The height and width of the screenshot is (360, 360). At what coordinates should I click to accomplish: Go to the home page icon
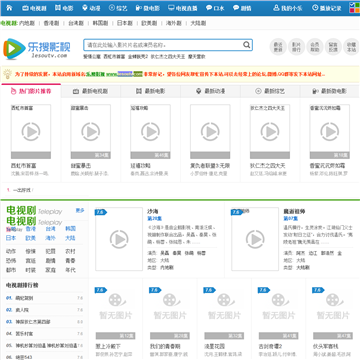(x=9, y=8)
